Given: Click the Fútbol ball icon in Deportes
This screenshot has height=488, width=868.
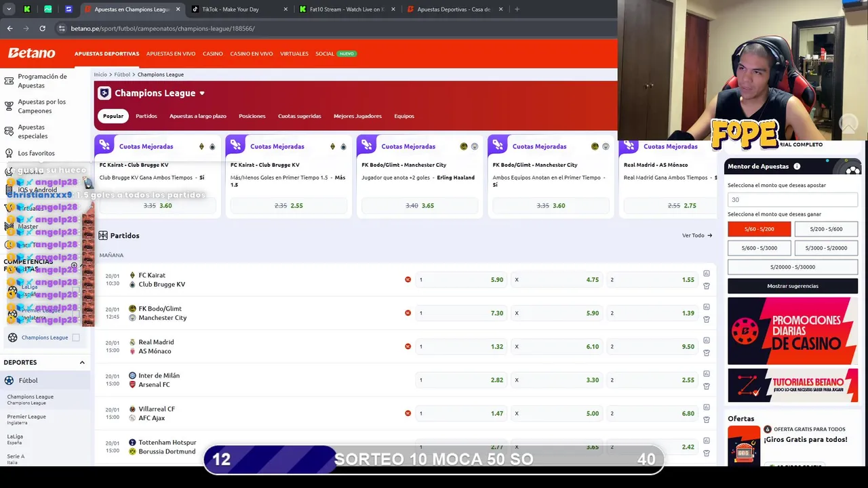Looking at the screenshot, I should [9, 381].
